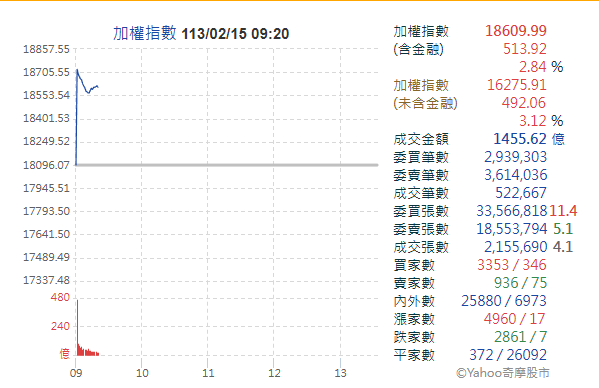Click the 買家數 label
The width and height of the screenshot is (599, 388).
click(x=414, y=265)
